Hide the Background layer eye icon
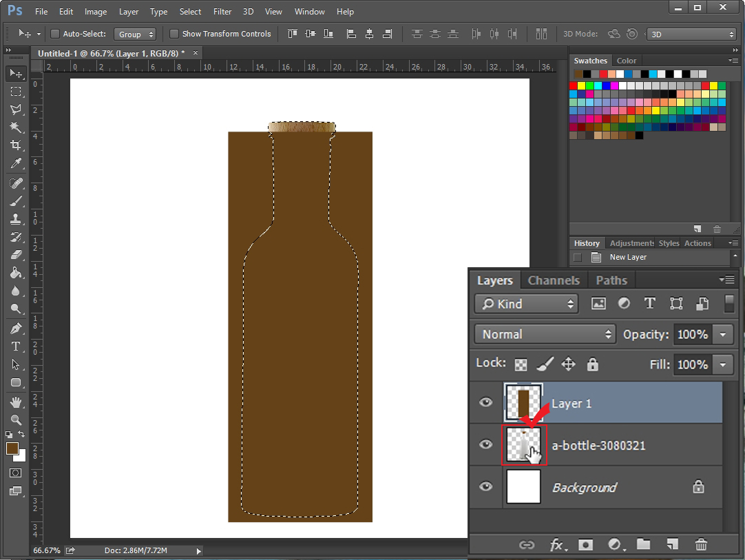The image size is (745, 560). point(485,487)
